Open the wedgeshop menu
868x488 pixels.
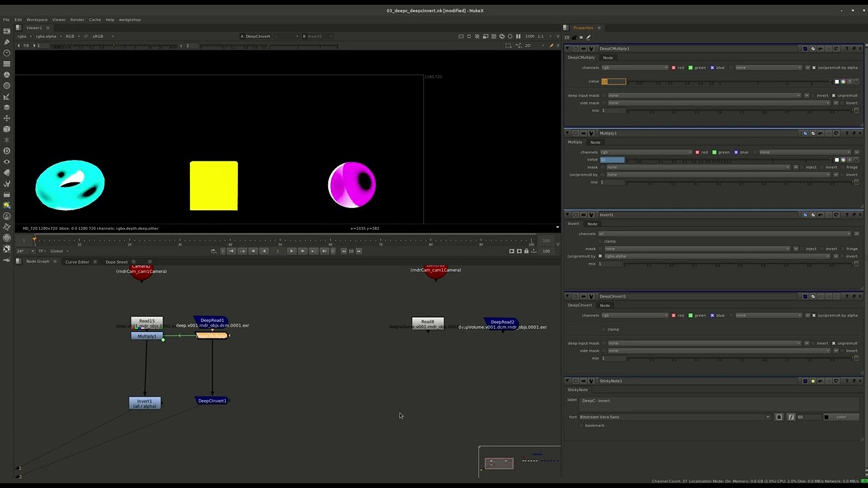(130, 20)
